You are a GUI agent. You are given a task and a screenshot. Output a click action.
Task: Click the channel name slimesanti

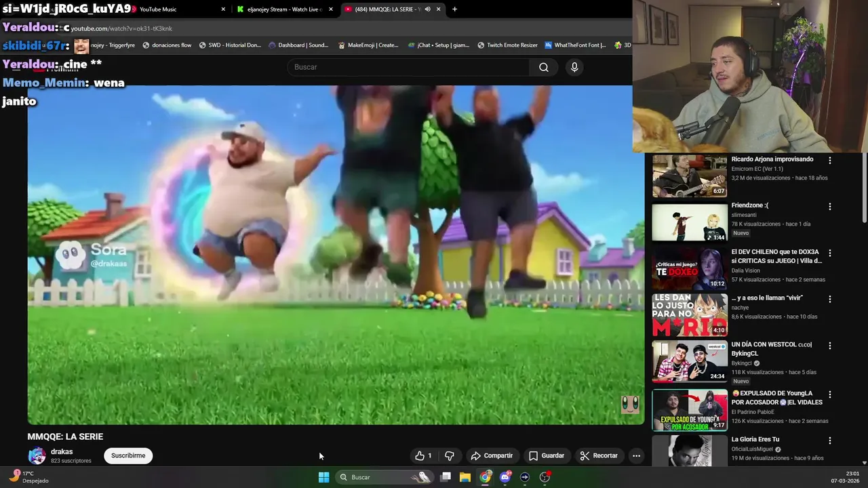pos(744,215)
